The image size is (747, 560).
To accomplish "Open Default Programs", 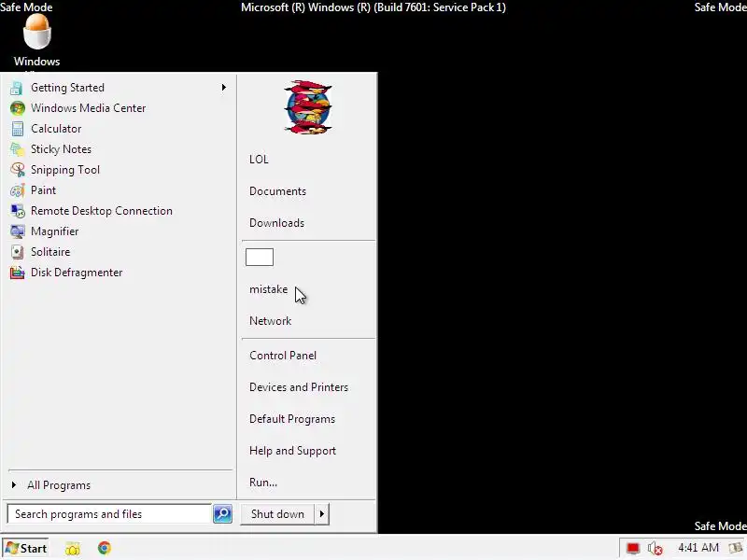I will (x=292, y=419).
